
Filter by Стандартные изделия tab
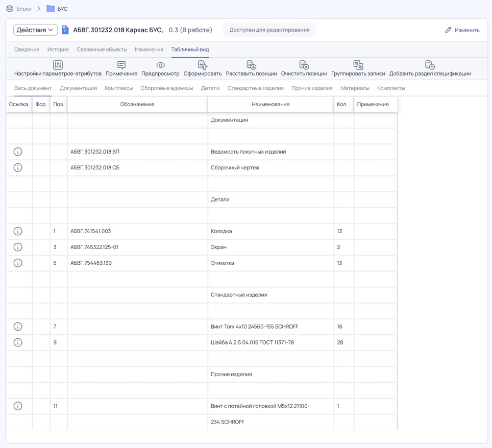point(255,88)
